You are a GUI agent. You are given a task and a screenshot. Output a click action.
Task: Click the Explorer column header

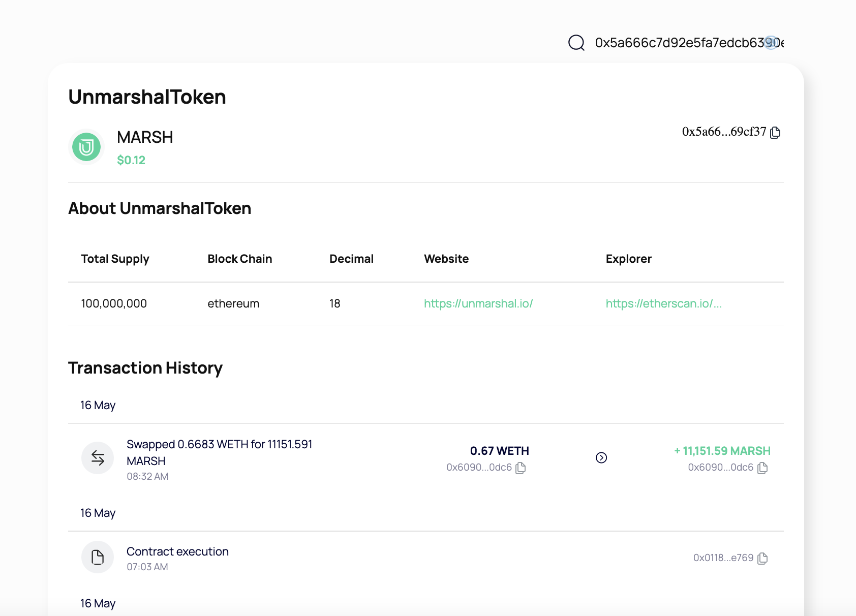628,259
